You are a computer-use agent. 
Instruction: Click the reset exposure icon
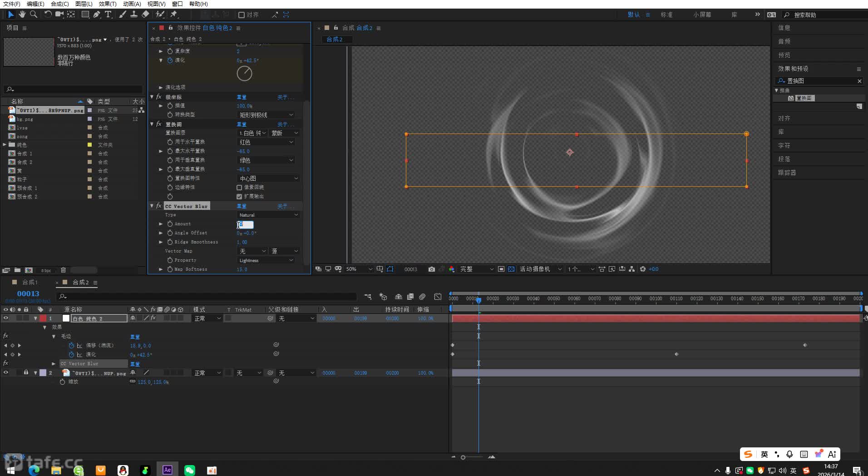coord(643,269)
